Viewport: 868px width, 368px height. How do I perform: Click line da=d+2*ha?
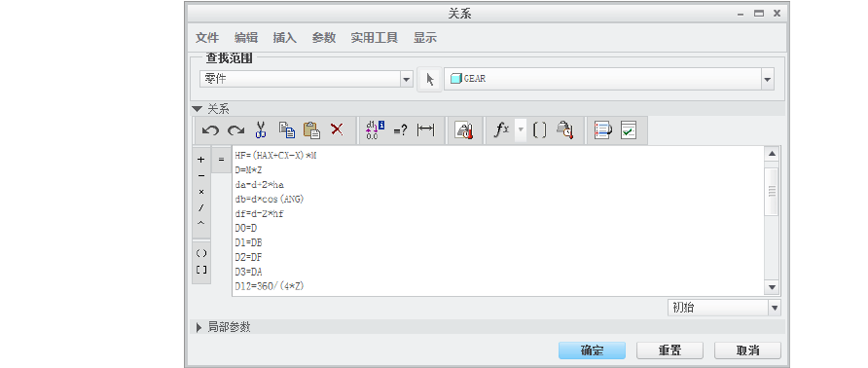tap(260, 185)
